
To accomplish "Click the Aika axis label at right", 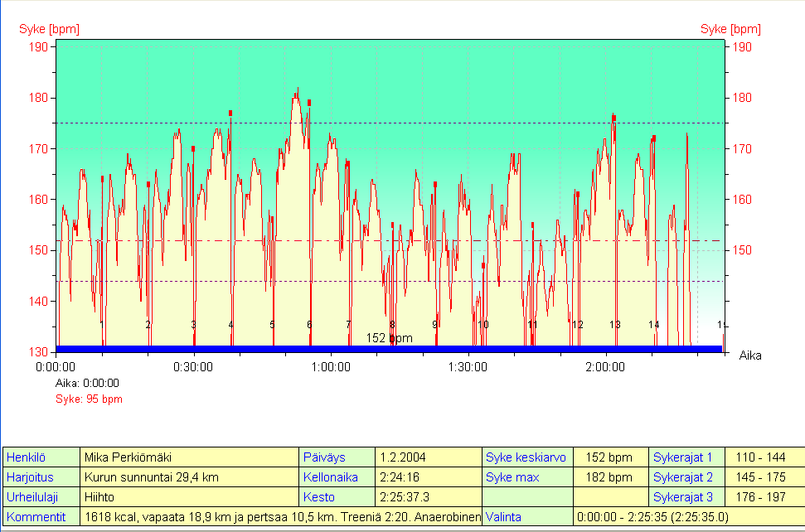I will pos(749,355).
